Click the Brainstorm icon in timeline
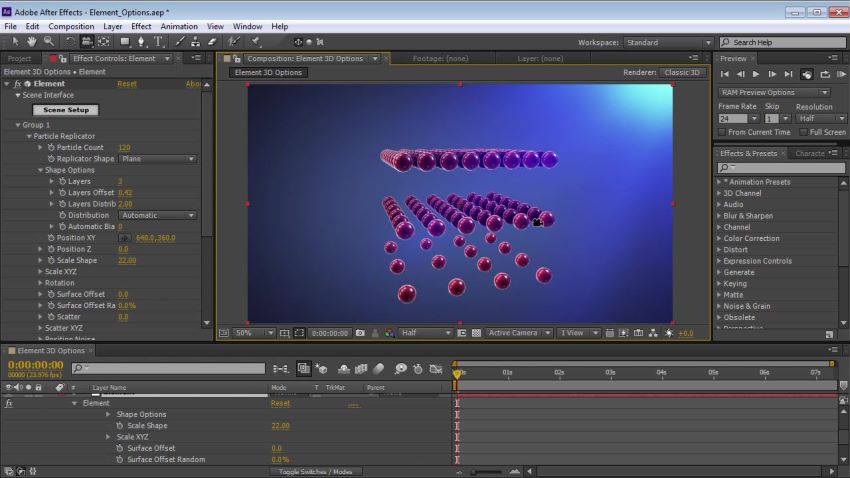Viewport: 850px width, 478px height. [400, 369]
